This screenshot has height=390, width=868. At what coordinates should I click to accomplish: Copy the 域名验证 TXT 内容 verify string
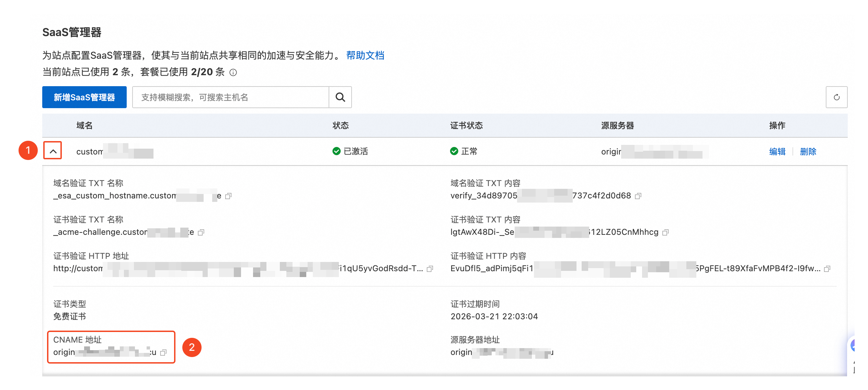click(x=638, y=196)
